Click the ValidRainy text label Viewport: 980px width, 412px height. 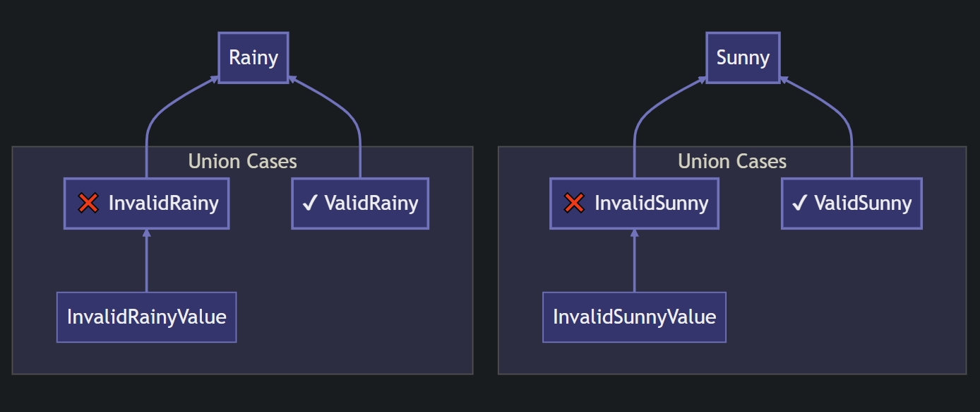pyautogui.click(x=371, y=204)
